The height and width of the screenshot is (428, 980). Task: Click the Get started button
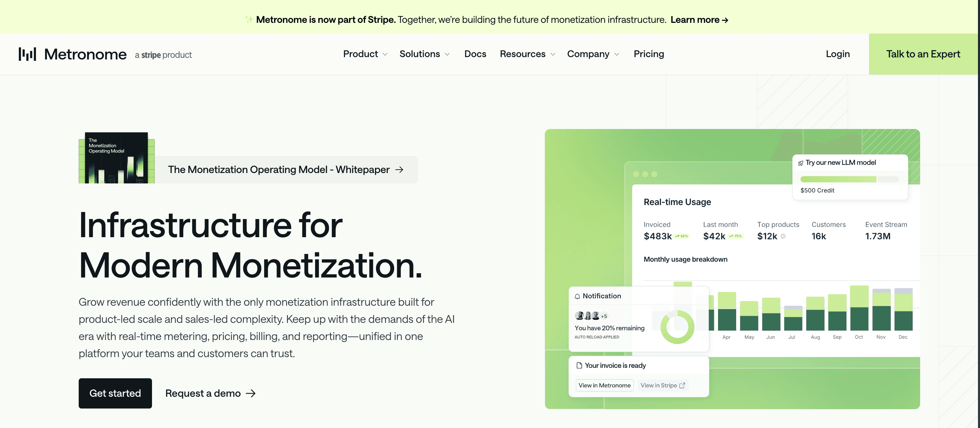pyautogui.click(x=115, y=393)
